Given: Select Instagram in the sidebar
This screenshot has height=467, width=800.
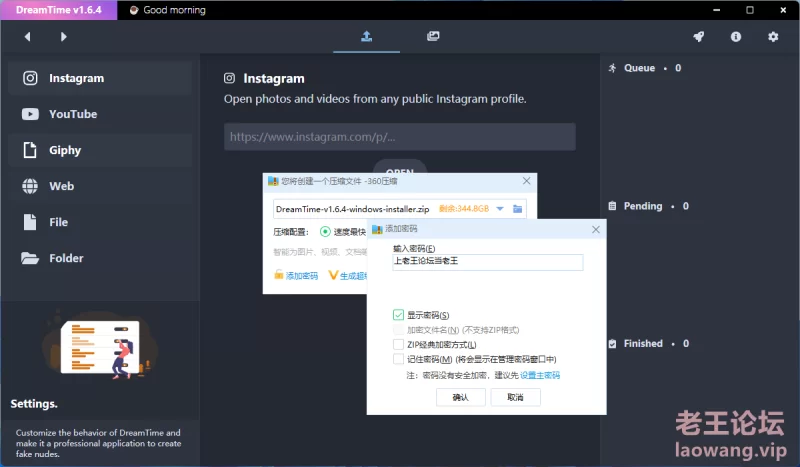Looking at the screenshot, I should [100, 78].
